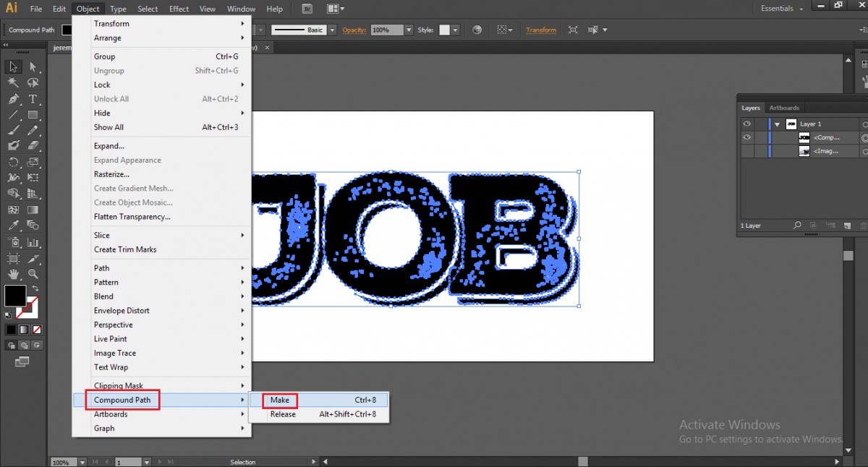Image resolution: width=868 pixels, height=467 pixels.
Task: Toggle visibility of the Compound path item
Action: (x=746, y=137)
